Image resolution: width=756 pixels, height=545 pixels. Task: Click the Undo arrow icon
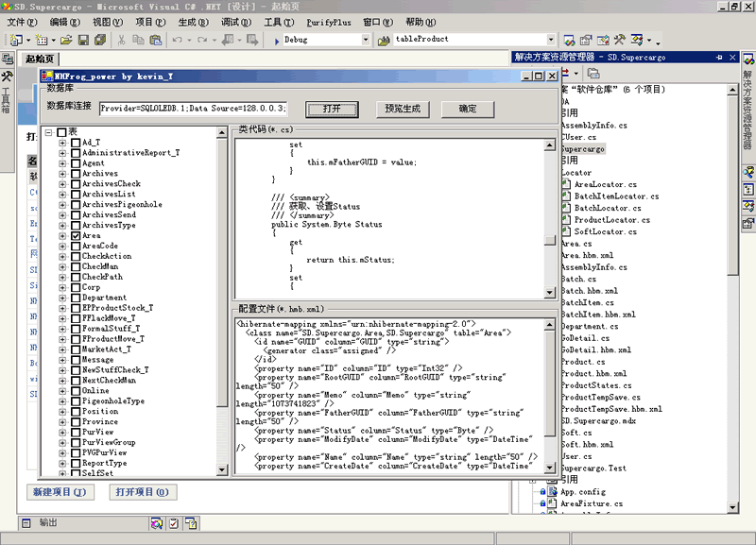click(178, 40)
